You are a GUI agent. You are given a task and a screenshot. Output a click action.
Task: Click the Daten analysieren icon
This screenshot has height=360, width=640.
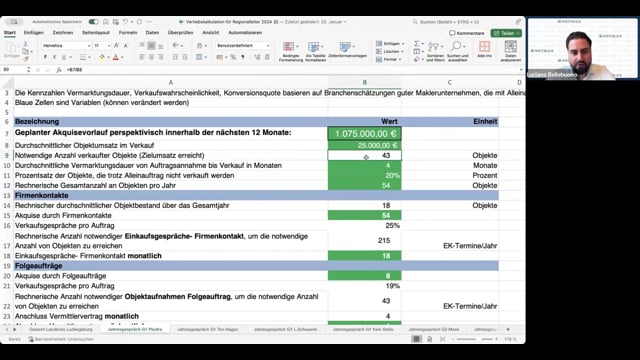[511, 51]
